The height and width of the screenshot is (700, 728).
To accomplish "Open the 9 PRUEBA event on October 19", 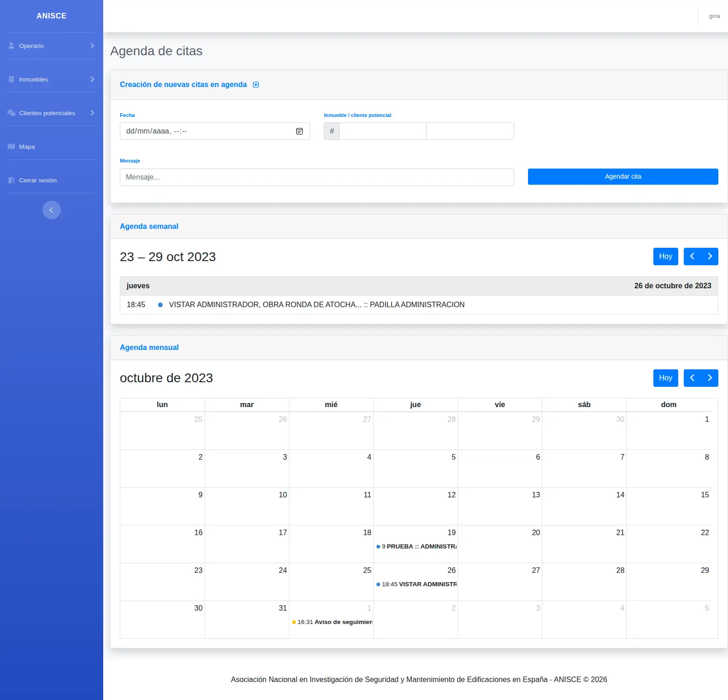I will (x=416, y=547).
